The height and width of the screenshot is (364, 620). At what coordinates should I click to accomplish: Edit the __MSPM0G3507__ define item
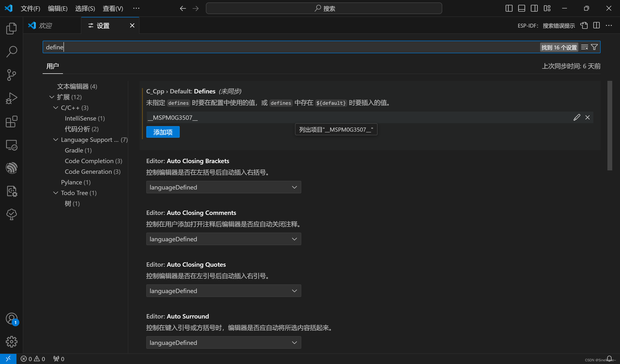tap(577, 117)
